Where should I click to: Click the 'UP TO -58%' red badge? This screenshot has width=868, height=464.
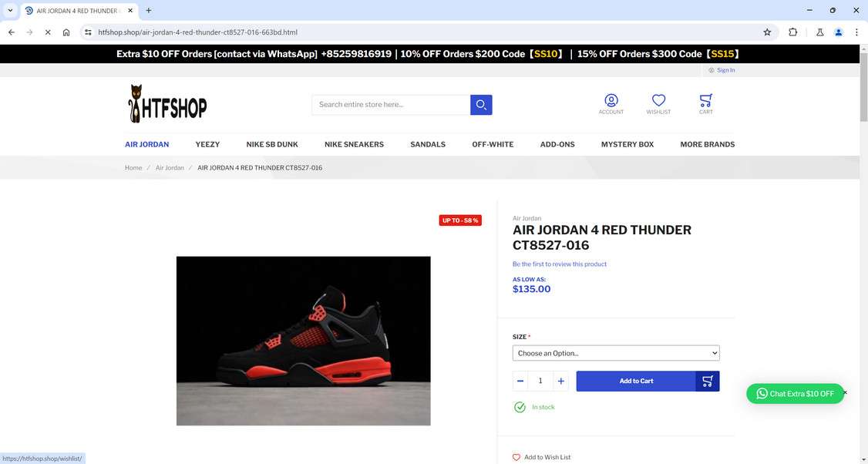tap(460, 220)
